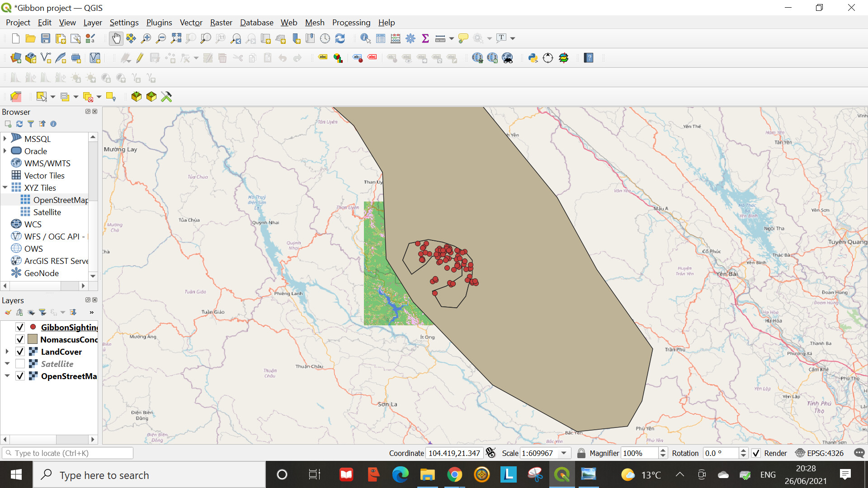Uncheck the GibbonSightings layer visibility

pos(20,327)
